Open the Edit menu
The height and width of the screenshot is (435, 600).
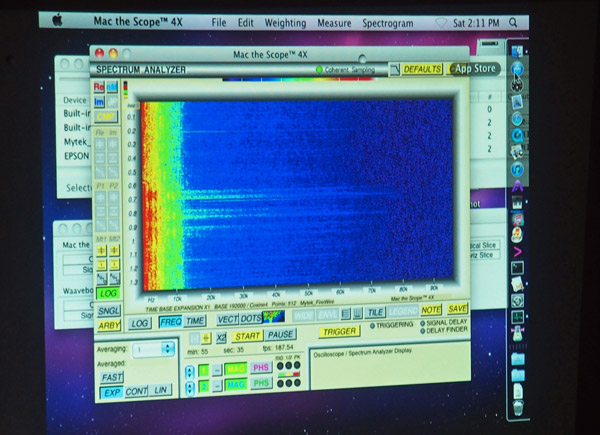coord(246,23)
